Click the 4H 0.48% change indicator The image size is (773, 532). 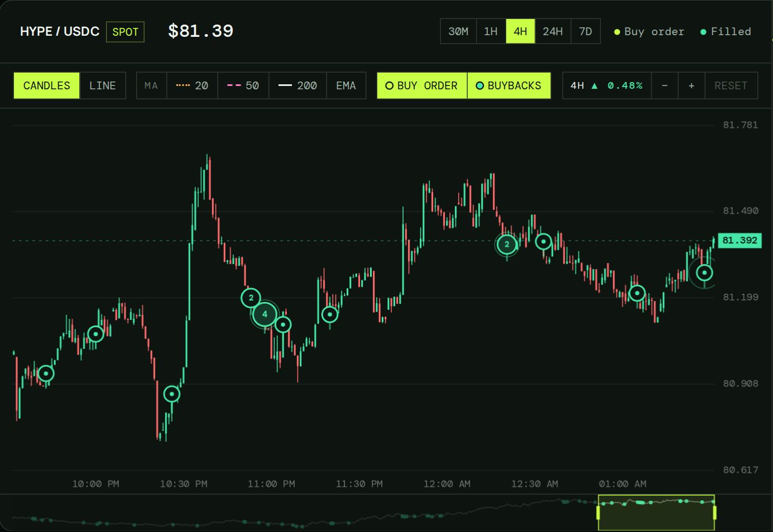(607, 85)
